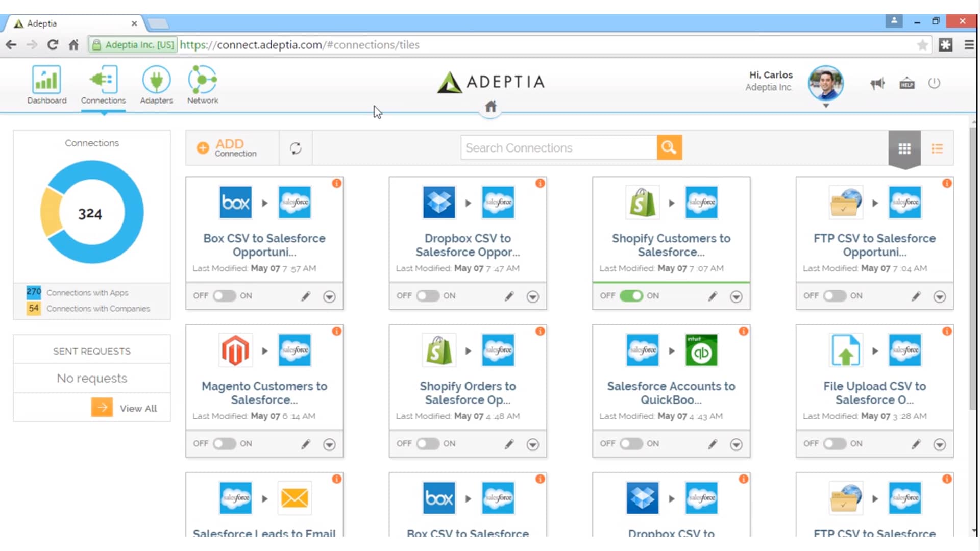The width and height of the screenshot is (980, 551).
Task: Enable Dropbox CSV to Salesforce toggle
Action: [x=428, y=296]
